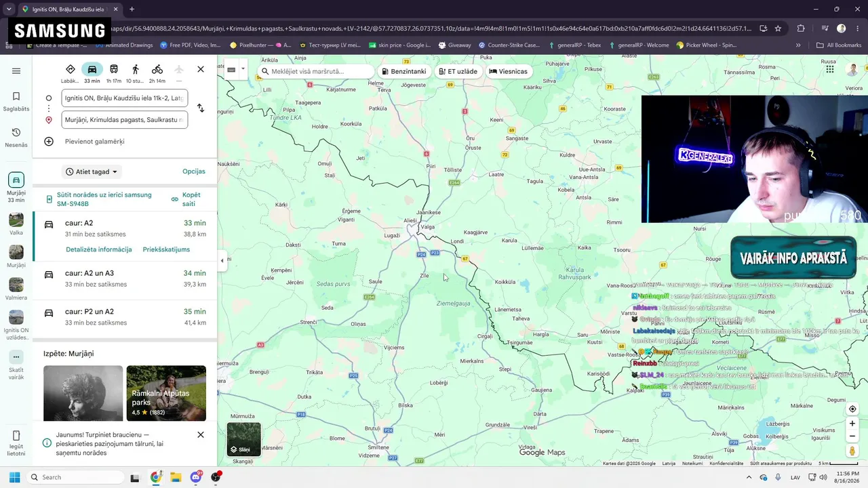Open Nesenās recent history
The image size is (868, 488).
coord(16,137)
